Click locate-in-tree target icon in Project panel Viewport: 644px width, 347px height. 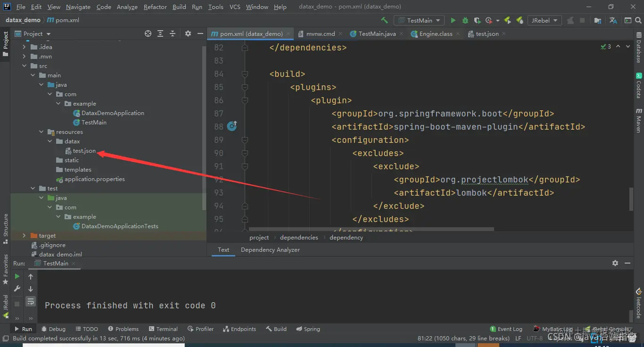pos(148,33)
